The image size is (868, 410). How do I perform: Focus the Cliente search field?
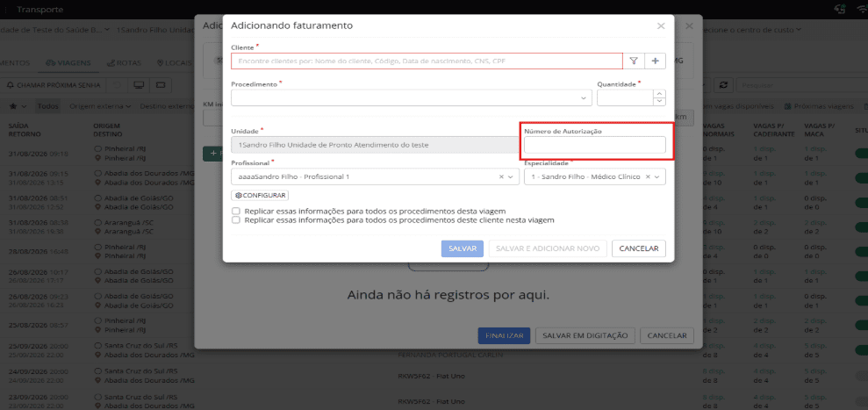(x=427, y=61)
